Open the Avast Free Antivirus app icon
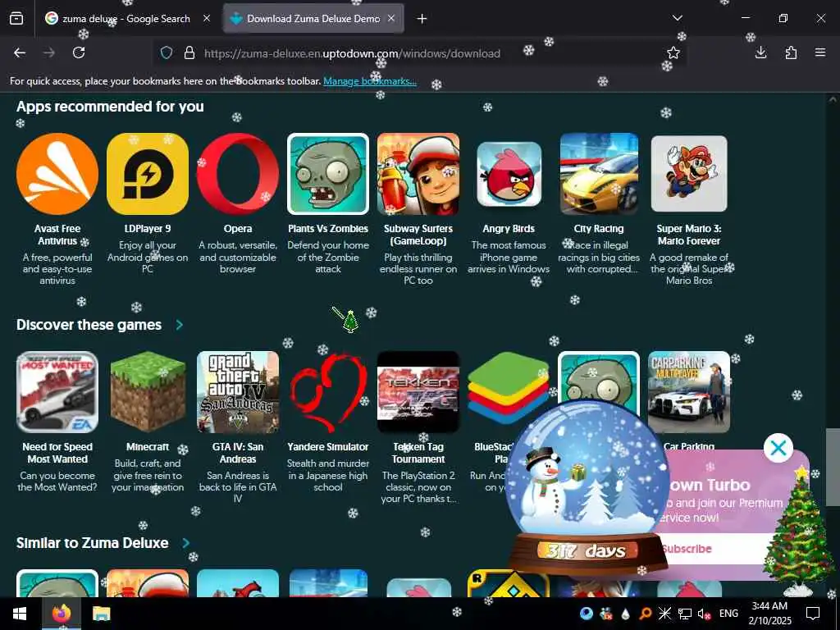840x630 pixels. 57,174
